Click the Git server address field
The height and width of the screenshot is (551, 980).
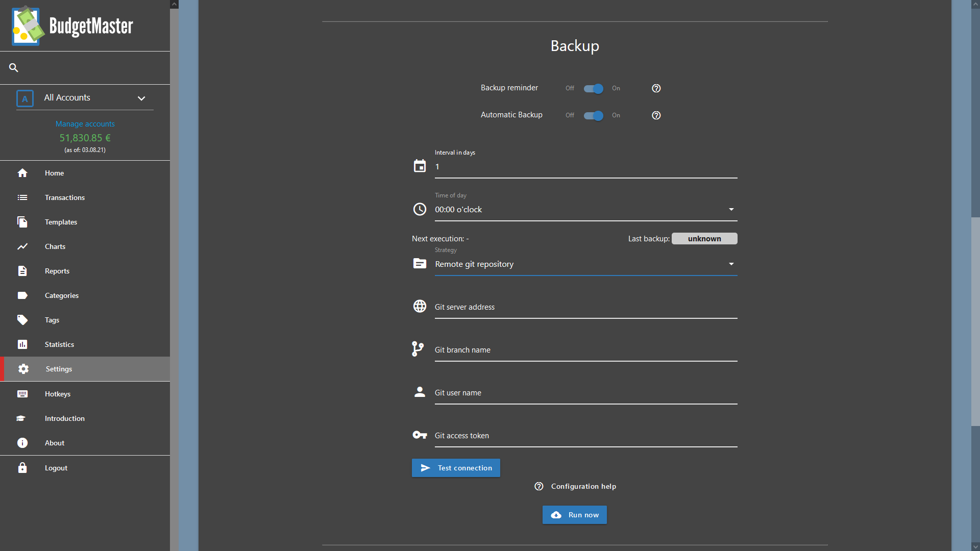586,307
